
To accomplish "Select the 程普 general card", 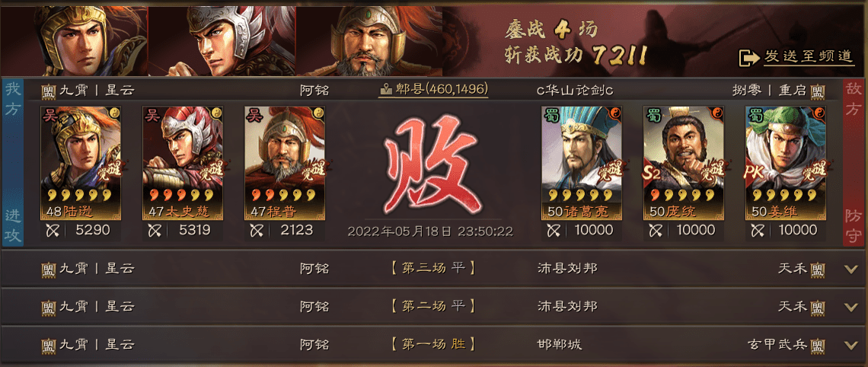I will coord(285,163).
